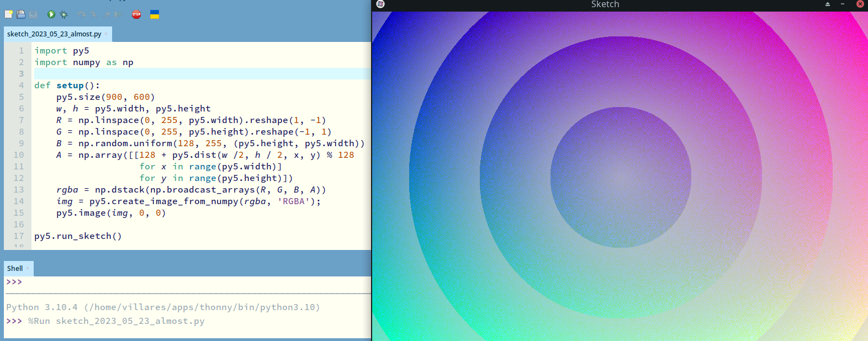Viewport: 868px width, 341px height.
Task: Click the empty line 3 in editor
Action: click(202, 74)
